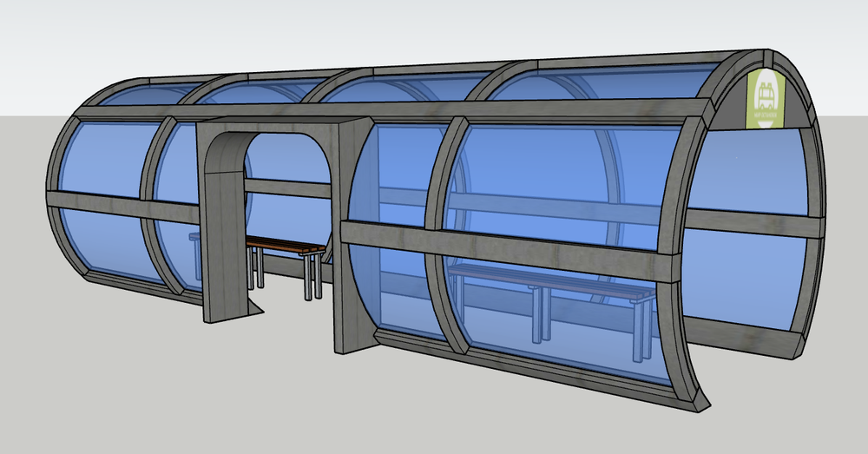Screen dimensions: 868x454
Task: Click the flared foot of the front arch
Action: (692, 394)
